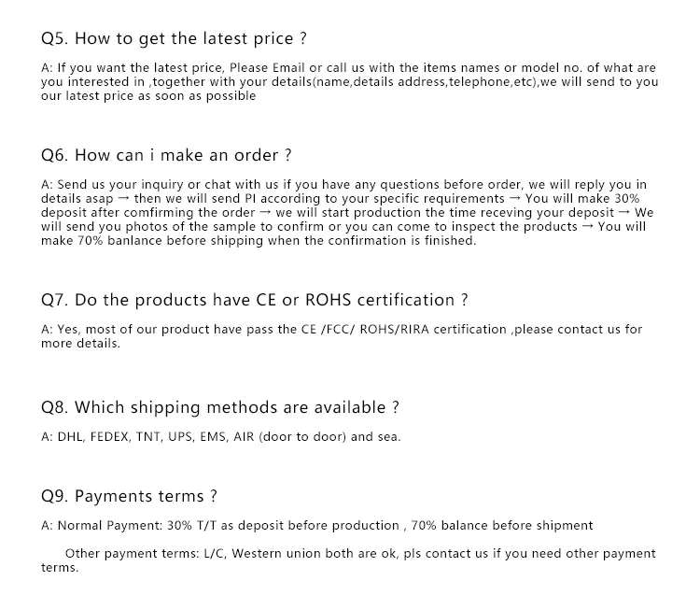Click the '(door to door) and sea' text

coord(329,437)
